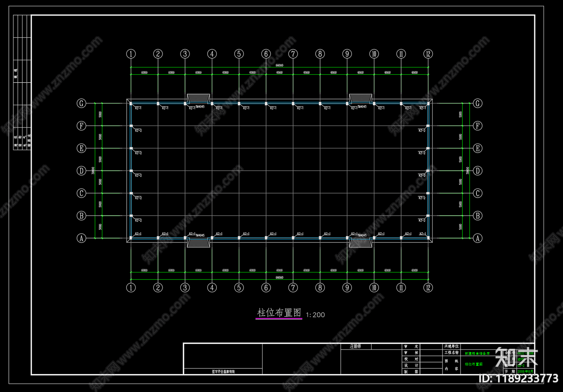The image size is (563, 392).
Task: Click the scale label 1:200
Action: coord(315,315)
